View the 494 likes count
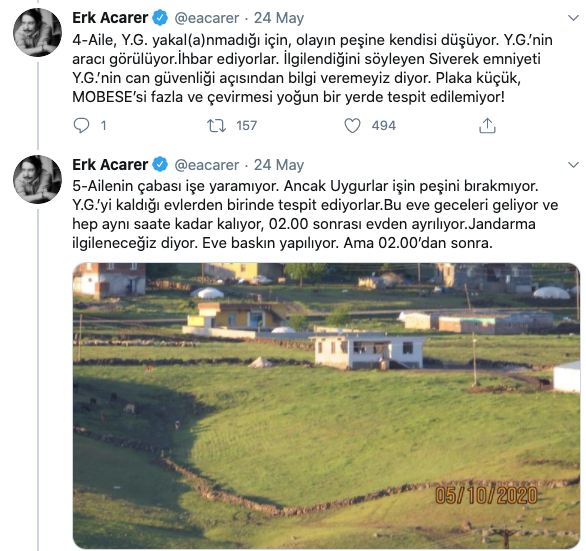Screen dimensions: 586x551 tap(383, 126)
